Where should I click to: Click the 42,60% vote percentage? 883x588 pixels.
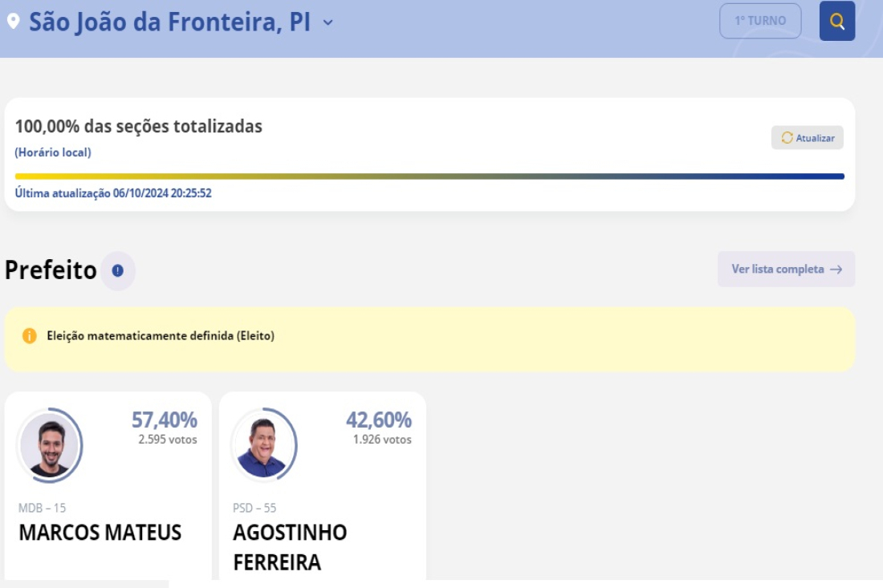pyautogui.click(x=379, y=420)
